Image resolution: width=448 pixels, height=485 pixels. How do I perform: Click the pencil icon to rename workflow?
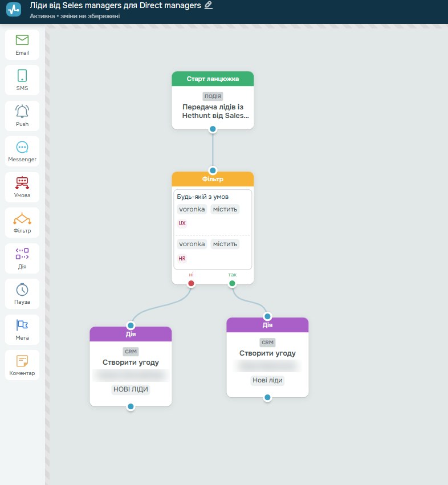[209, 5]
